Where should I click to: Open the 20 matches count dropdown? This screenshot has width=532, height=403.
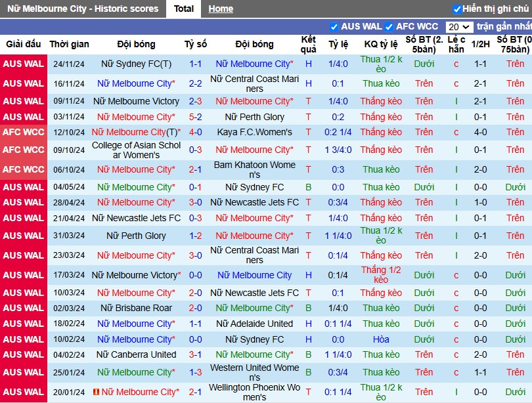(458, 27)
